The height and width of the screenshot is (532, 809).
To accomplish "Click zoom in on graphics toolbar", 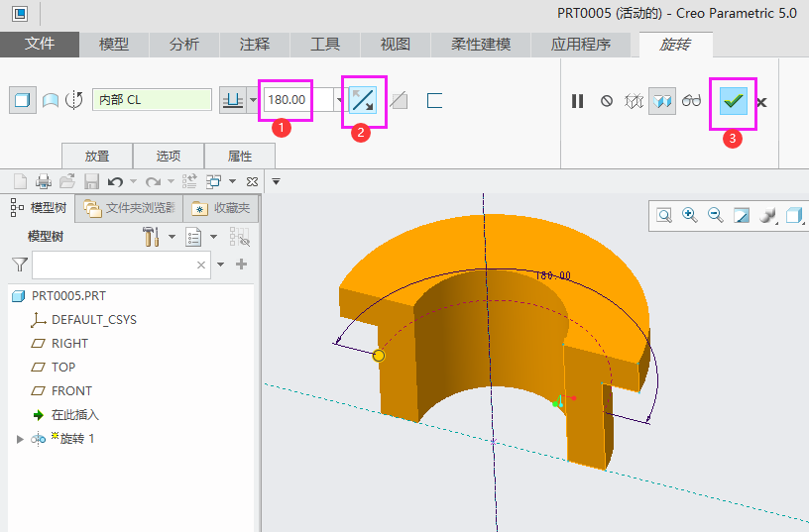I will coord(689,215).
